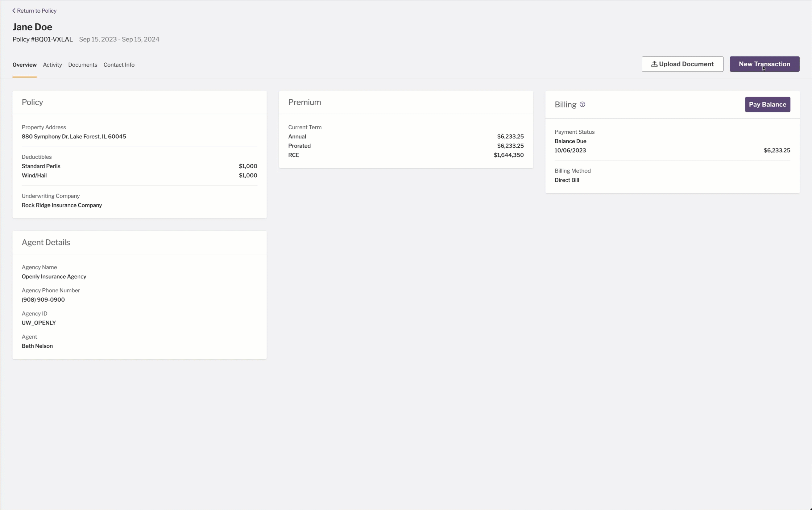Click the Jane Doe heading

pos(32,27)
